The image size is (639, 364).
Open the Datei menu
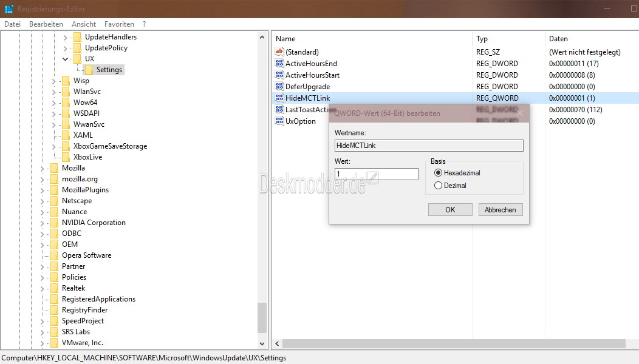[12, 24]
